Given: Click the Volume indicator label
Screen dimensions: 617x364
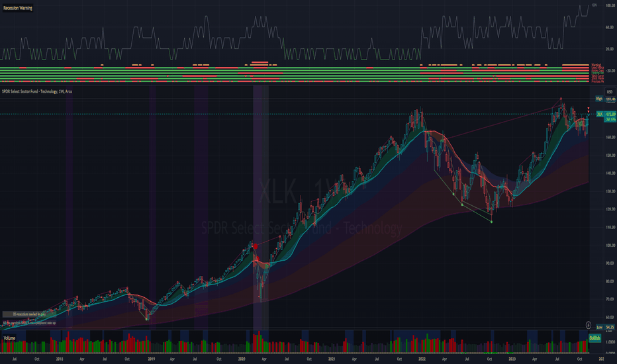Looking at the screenshot, I should (x=9, y=338).
